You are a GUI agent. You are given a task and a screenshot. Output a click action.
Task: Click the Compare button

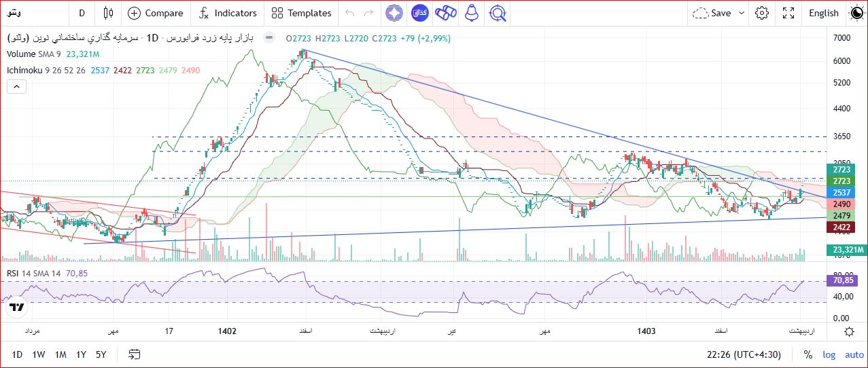[x=156, y=13]
